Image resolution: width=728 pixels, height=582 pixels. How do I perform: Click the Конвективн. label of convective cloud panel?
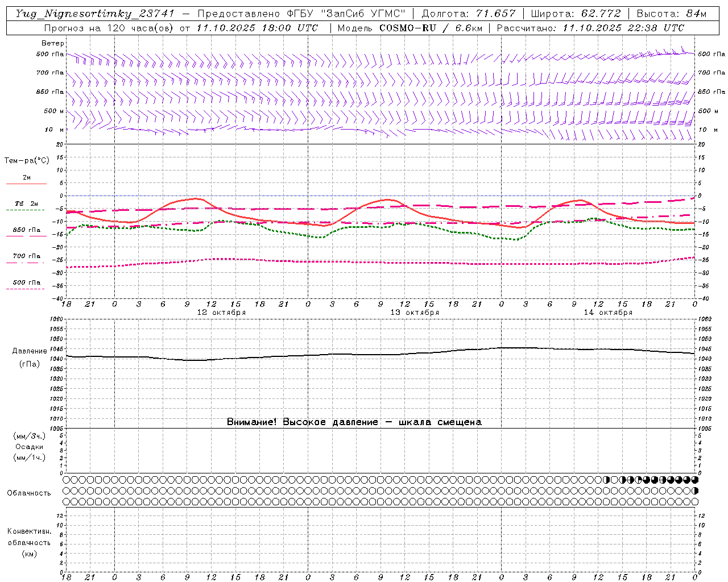click(x=29, y=531)
